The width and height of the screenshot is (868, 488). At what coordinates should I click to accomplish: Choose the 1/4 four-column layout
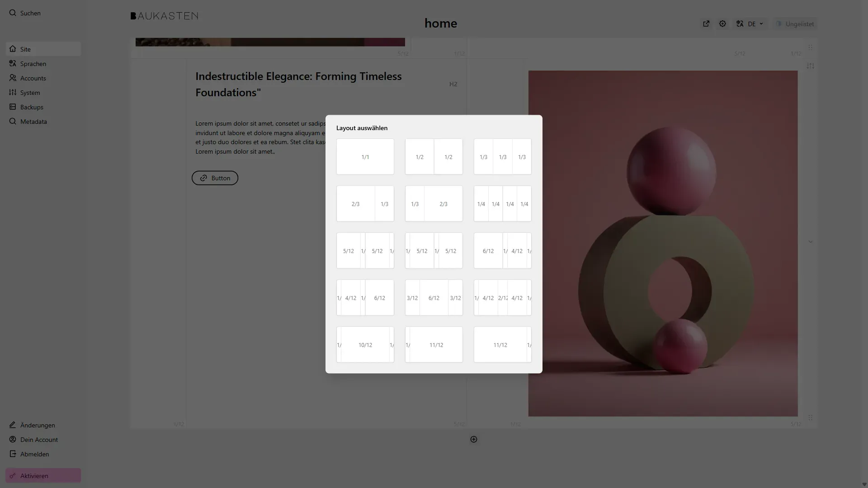tap(502, 204)
